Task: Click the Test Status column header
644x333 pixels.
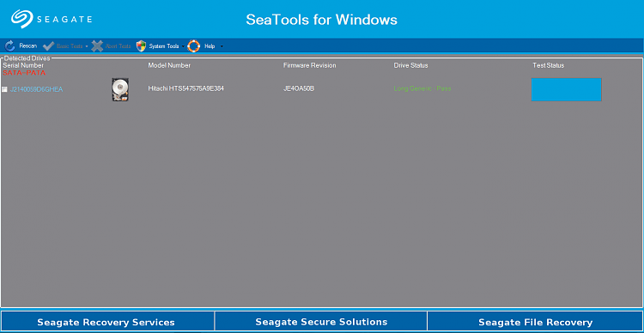Action: point(549,65)
